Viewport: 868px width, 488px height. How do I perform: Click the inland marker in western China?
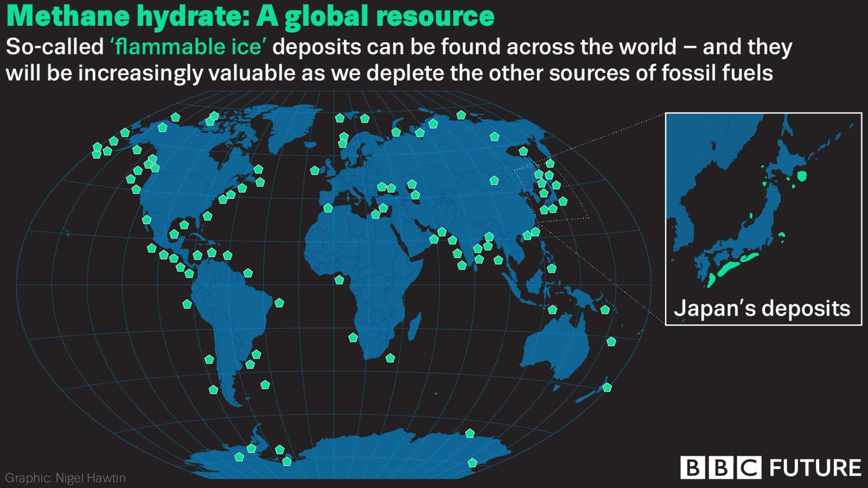click(494, 181)
